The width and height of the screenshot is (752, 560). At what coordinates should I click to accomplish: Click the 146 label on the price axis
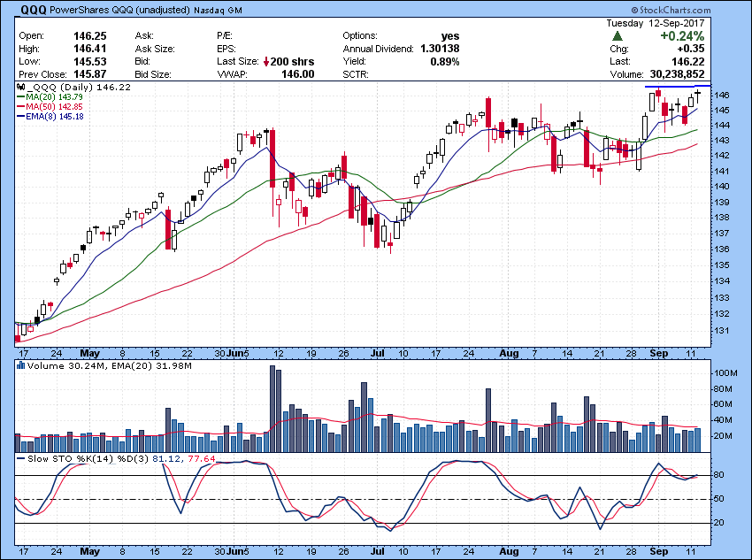(723, 95)
